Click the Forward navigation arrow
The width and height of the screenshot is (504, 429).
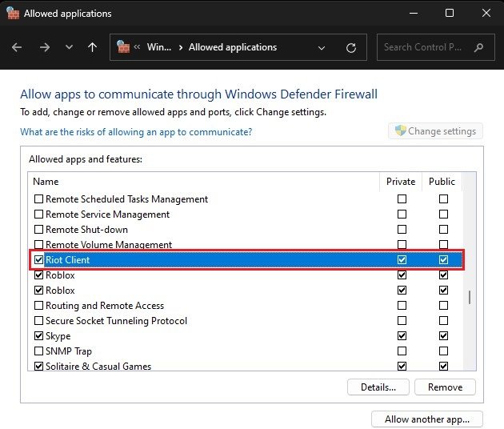pyautogui.click(x=44, y=47)
